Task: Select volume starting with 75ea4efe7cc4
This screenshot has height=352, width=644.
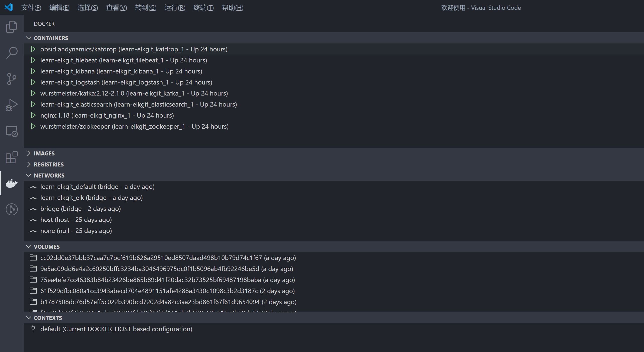Action: [x=334, y=280]
